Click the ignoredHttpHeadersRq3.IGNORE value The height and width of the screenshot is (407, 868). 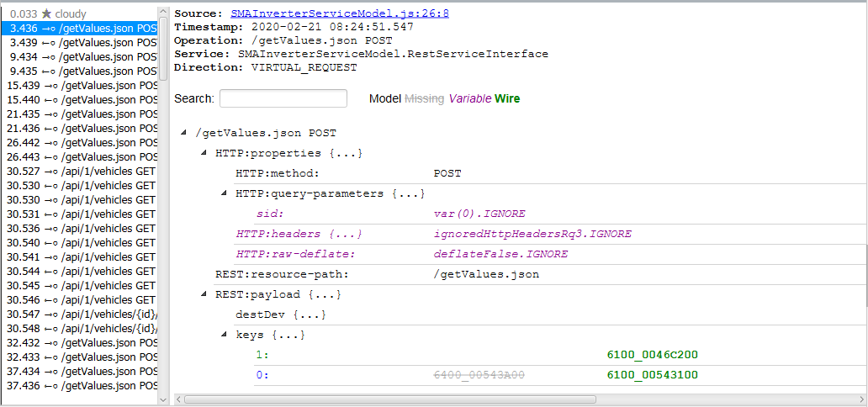[532, 235]
